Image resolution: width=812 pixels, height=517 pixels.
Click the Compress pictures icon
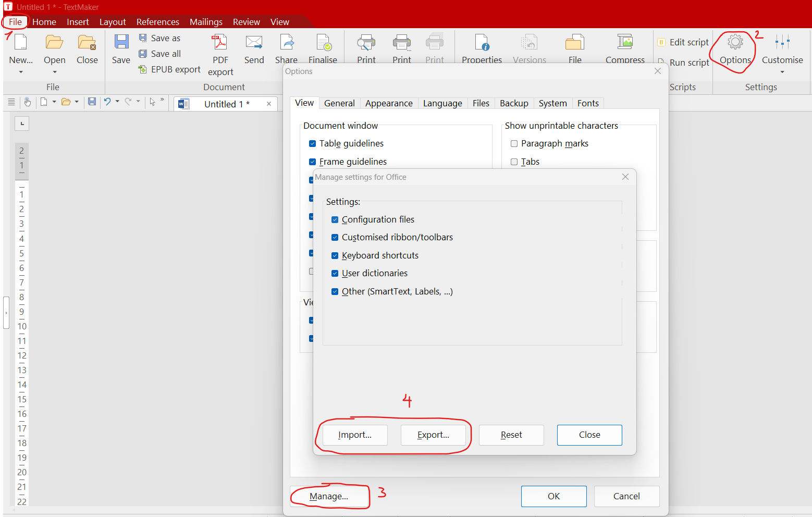625,43
